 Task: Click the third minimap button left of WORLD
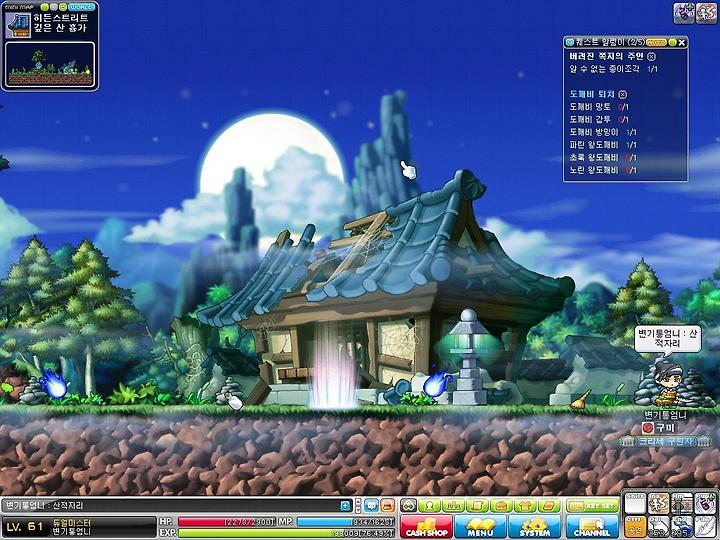[x=63, y=7]
